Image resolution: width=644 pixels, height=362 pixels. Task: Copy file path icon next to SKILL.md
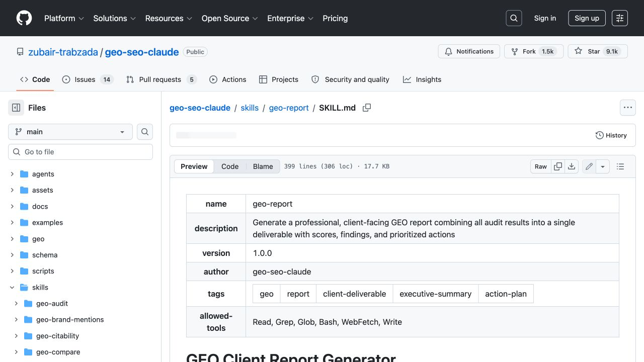(367, 108)
